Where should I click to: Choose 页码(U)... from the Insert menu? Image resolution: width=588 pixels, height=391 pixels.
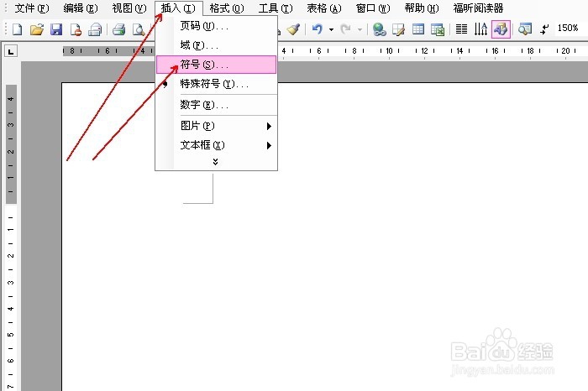tap(217, 26)
